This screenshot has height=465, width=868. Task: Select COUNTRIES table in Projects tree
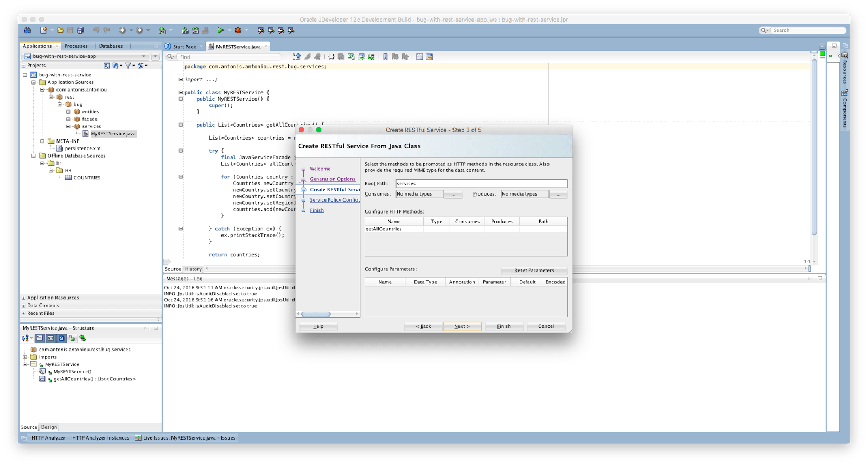[87, 178]
